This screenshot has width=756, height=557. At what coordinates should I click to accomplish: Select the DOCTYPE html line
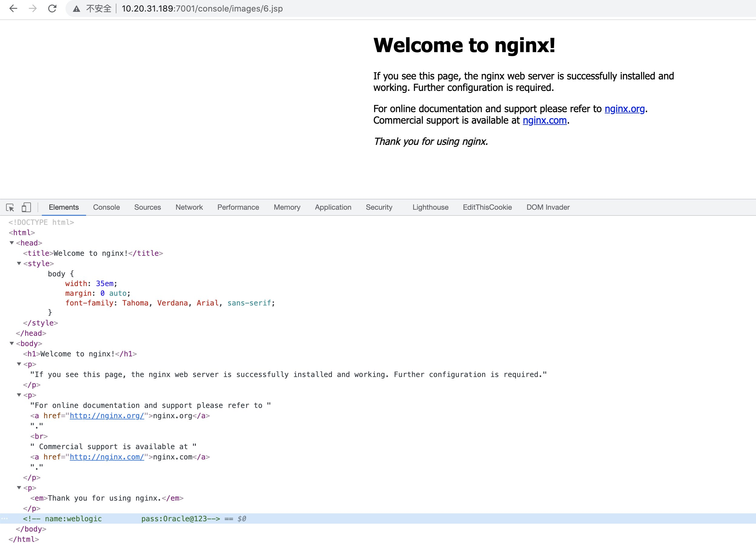click(41, 222)
